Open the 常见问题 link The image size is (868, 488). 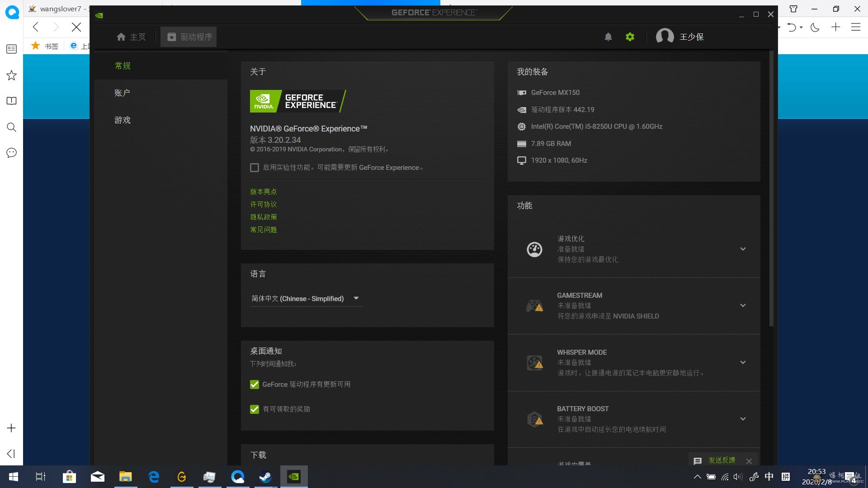(264, 230)
